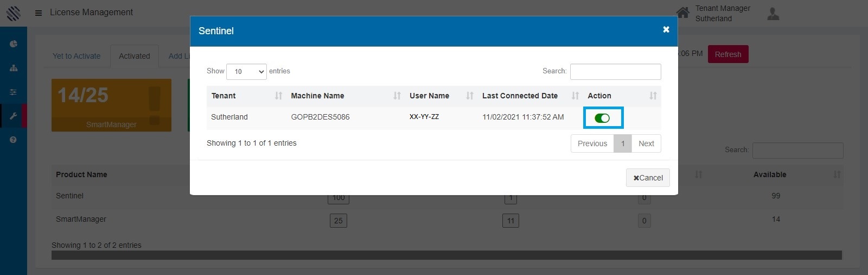Image resolution: width=868 pixels, height=275 pixels.
Task: Open the sliders settings sidebar icon
Action: [14, 92]
